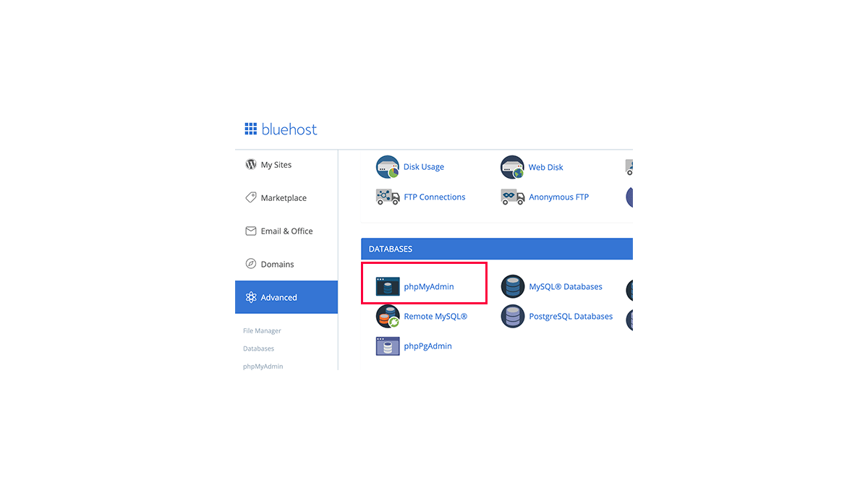868x488 pixels.
Task: Click the PostgreSQL Databases text link
Action: (x=571, y=317)
